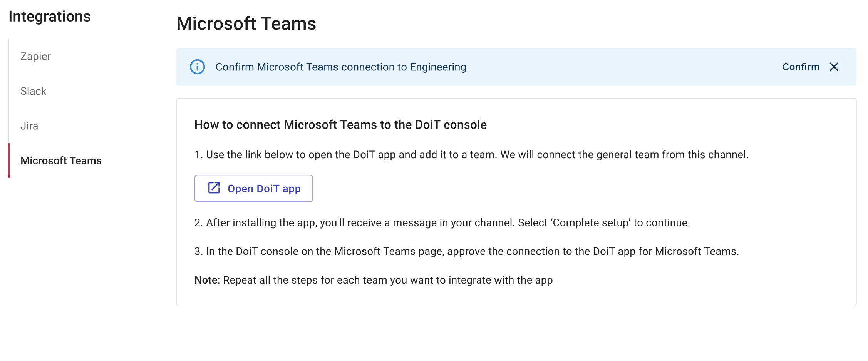
Task: Confirm the Microsoft Teams connection to Engineering
Action: [801, 67]
